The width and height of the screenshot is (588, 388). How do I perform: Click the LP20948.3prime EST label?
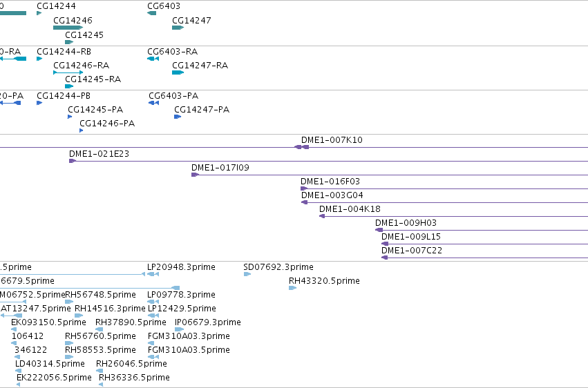(181, 267)
